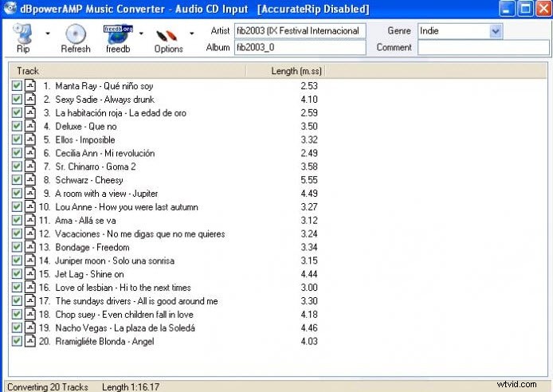Toggle track 20 Rramigliéte Blonda checkbox

(x=17, y=341)
